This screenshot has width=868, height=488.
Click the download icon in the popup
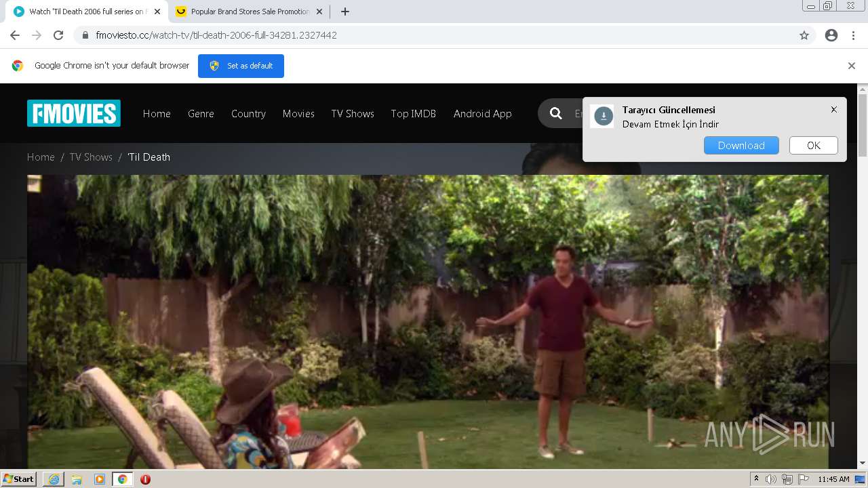coord(603,117)
